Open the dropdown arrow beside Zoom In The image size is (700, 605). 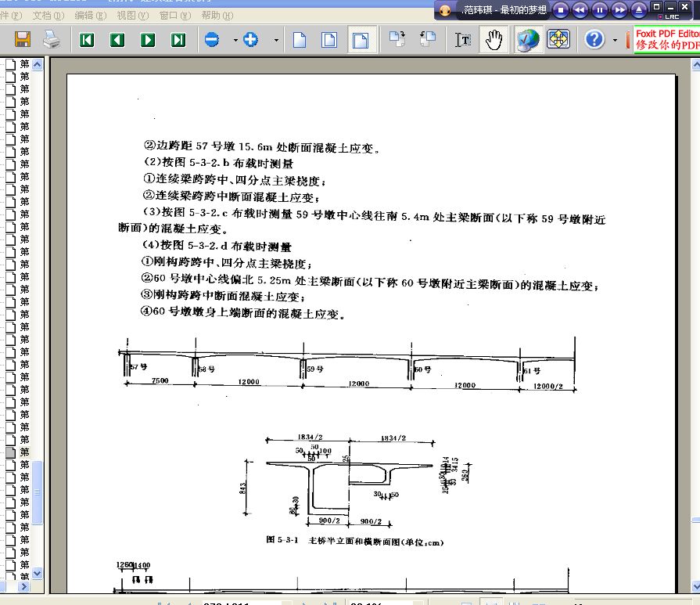coord(276,40)
